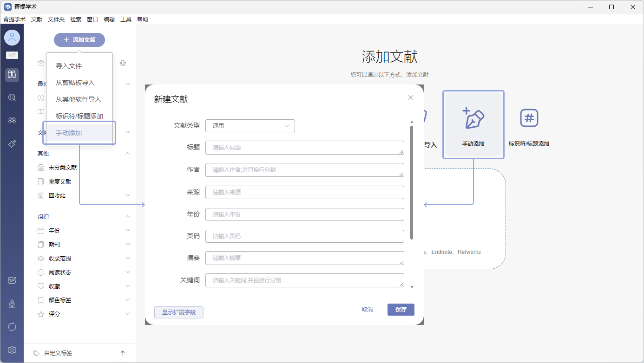Open the literature search sidebar icon

12,97
